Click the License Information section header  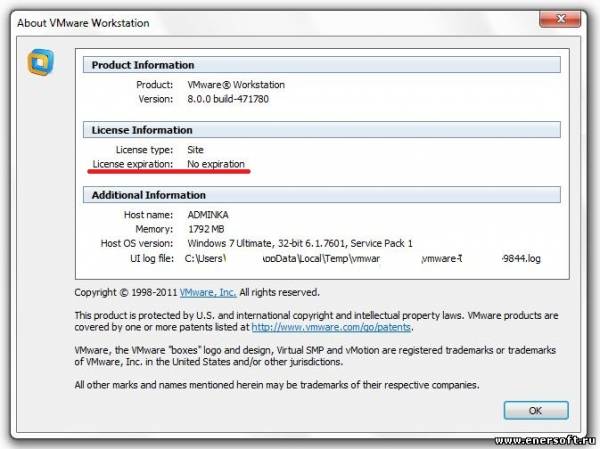[322, 130]
